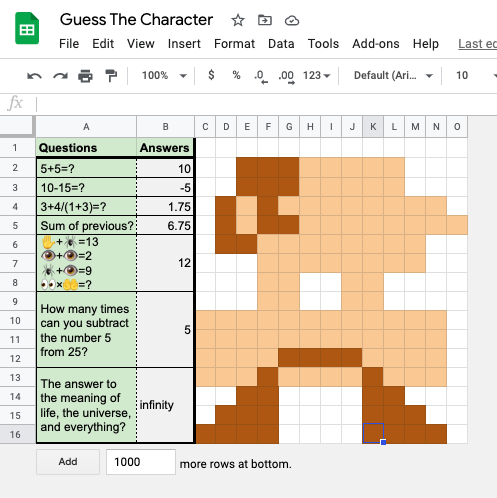Click the Undo arrow

34,76
